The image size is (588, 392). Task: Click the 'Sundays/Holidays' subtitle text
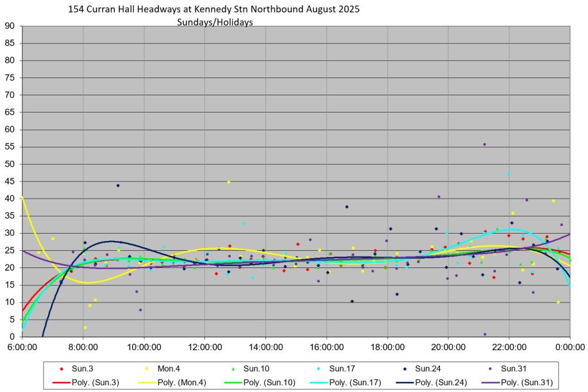pyautogui.click(x=215, y=22)
